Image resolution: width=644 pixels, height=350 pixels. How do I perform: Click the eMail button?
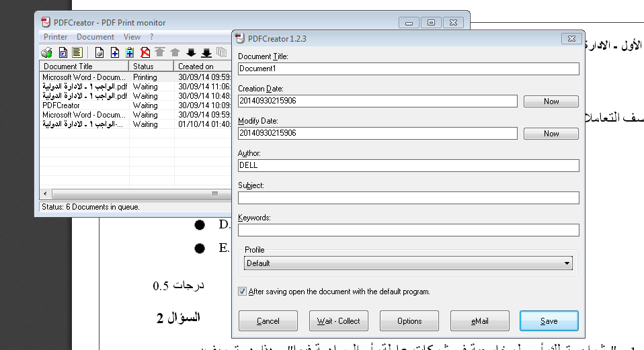(x=480, y=321)
